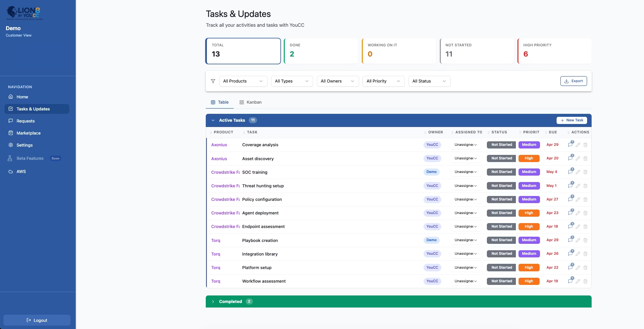
Task: Open Settings in the sidebar
Action: point(37,145)
